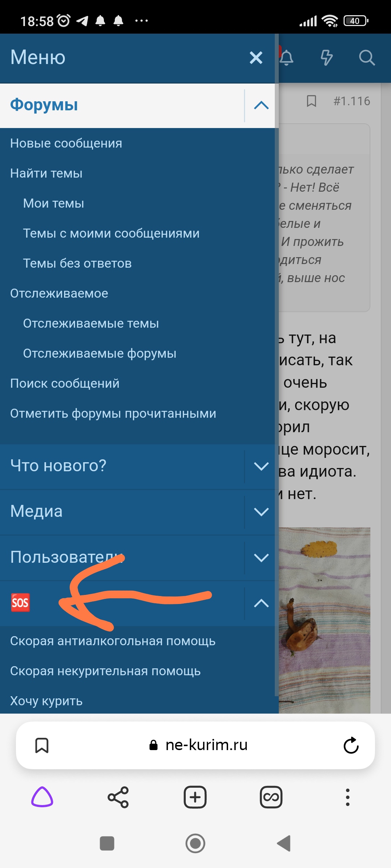Open Новые сообщения menu item

[x=66, y=143]
